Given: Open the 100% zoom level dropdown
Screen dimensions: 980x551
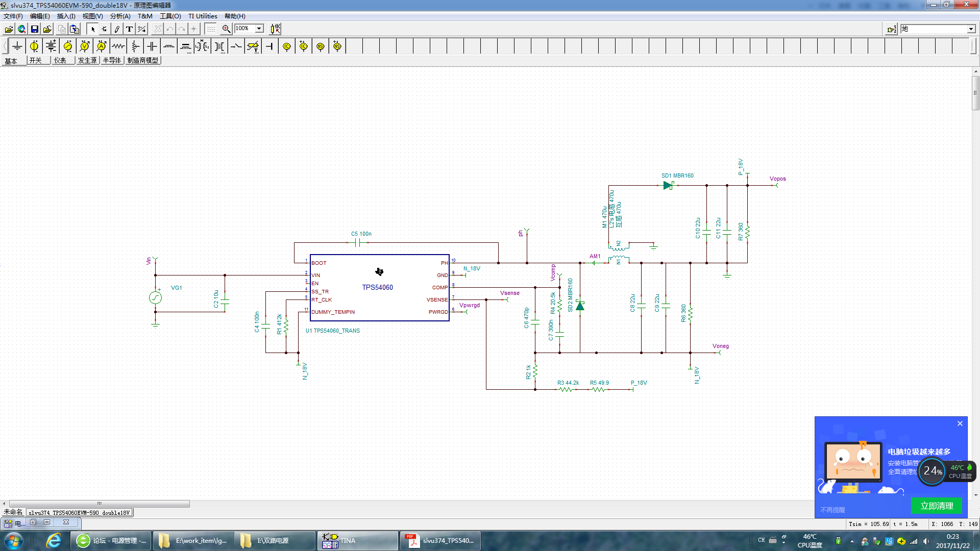Looking at the screenshot, I should tap(259, 29).
